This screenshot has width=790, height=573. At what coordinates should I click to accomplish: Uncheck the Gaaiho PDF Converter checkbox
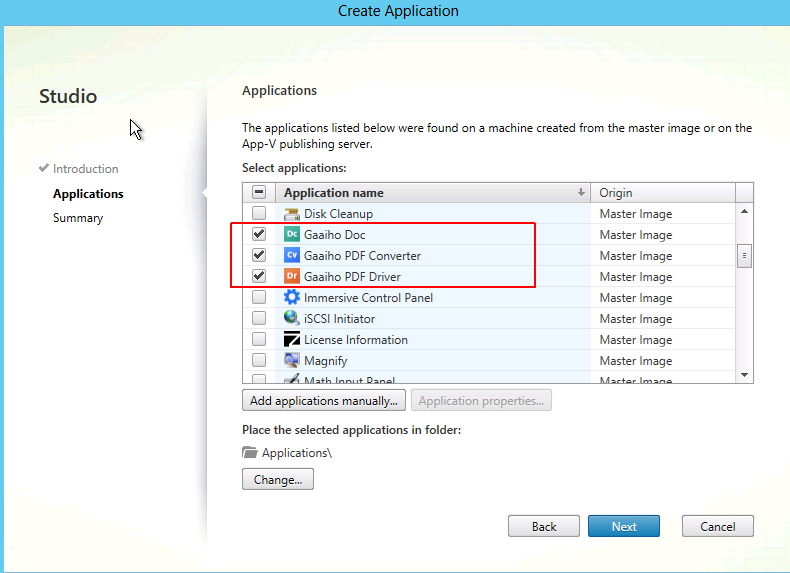pos(259,256)
